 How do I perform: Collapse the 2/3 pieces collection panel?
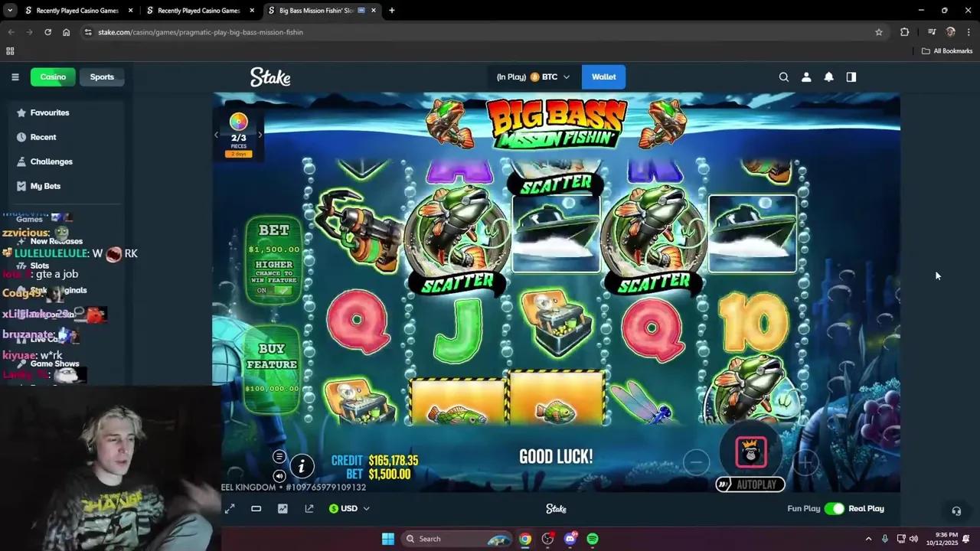tap(216, 135)
